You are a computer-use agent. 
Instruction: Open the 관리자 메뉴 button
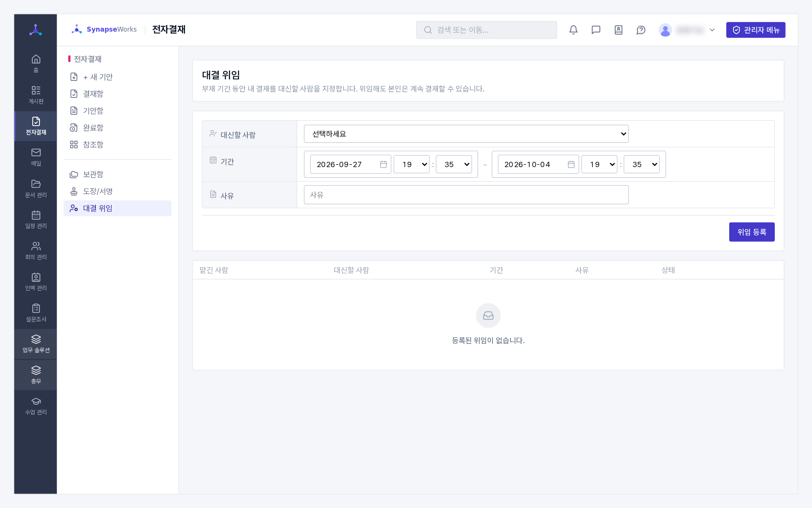click(x=756, y=30)
